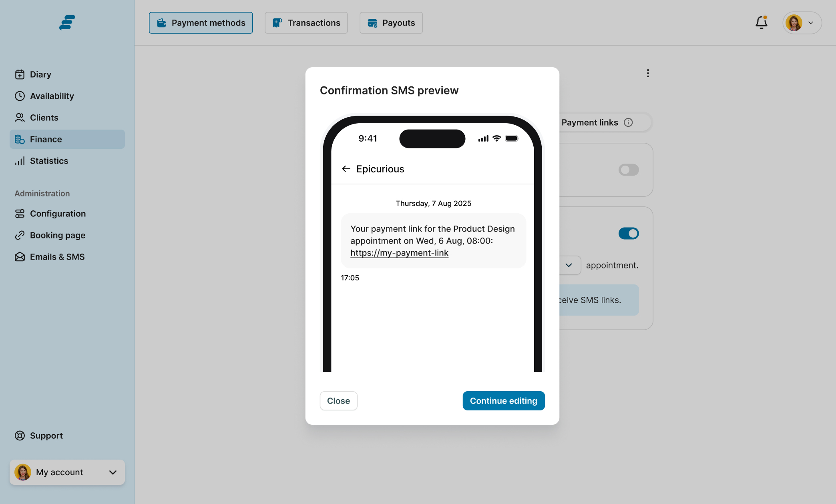Viewport: 836px width, 504px height.
Task: Click the app logo in sidebar
Action: click(x=67, y=22)
